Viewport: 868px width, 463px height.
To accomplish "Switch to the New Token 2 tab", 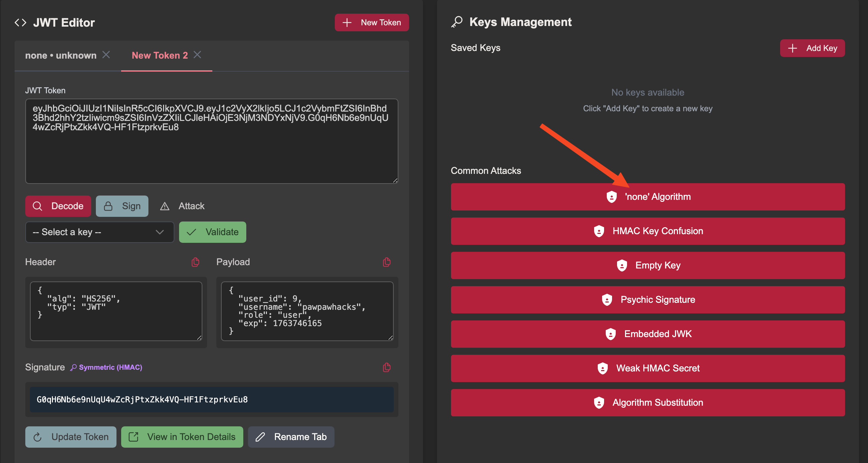I will [x=160, y=55].
